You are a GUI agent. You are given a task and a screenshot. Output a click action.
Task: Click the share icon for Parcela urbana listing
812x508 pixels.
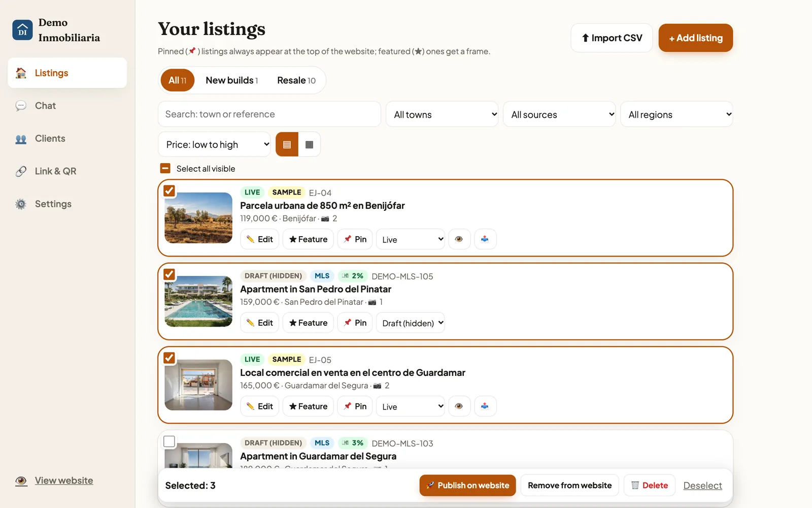[485, 239]
